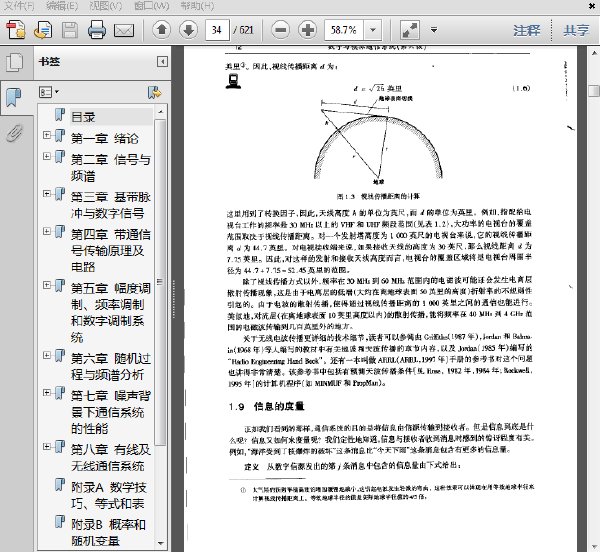The image size is (600, 552).
Task: Go to next page arrow
Action: point(188,30)
